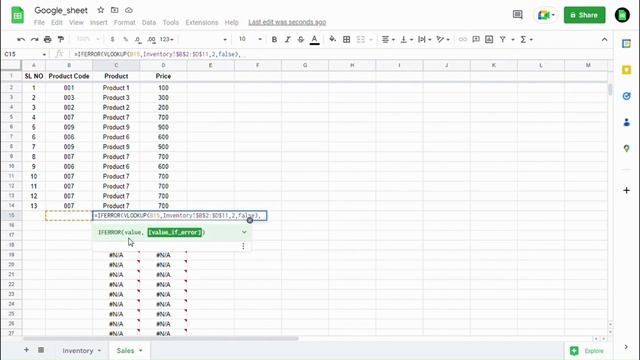This screenshot has width=640, height=360.
Task: Open the comment history icon
Action: click(x=518, y=15)
